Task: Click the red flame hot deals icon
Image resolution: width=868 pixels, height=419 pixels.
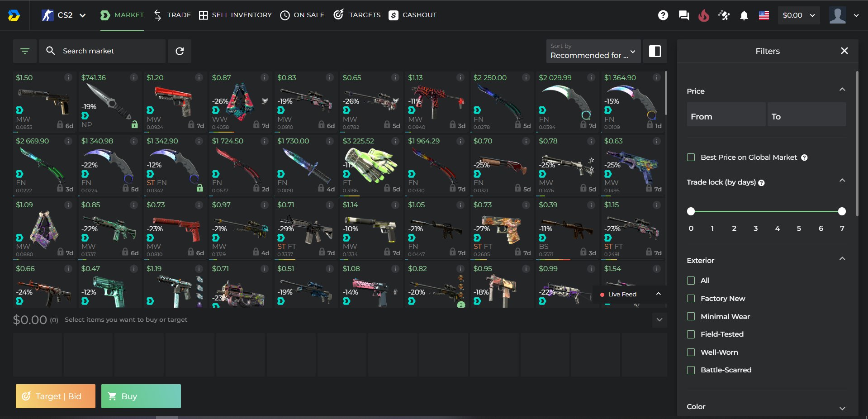Action: click(x=704, y=15)
